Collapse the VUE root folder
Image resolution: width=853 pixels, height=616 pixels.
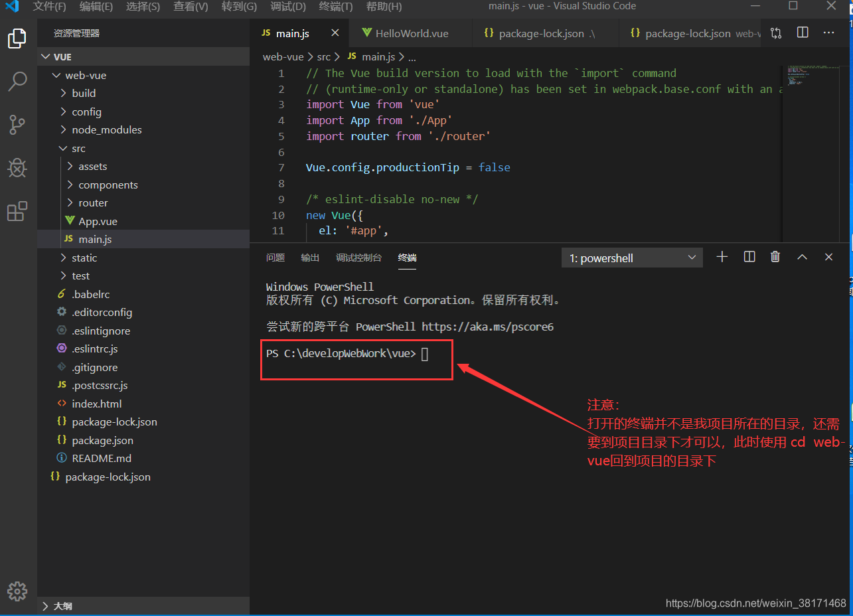[x=143, y=57]
